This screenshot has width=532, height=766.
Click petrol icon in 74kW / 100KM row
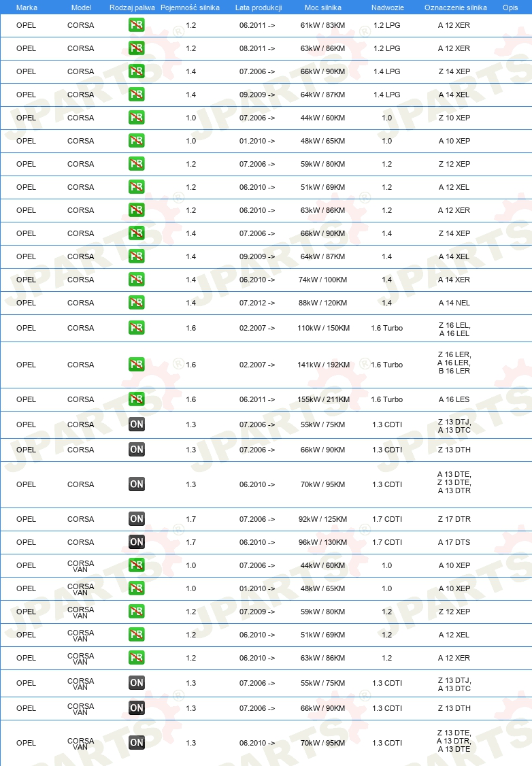tap(136, 280)
